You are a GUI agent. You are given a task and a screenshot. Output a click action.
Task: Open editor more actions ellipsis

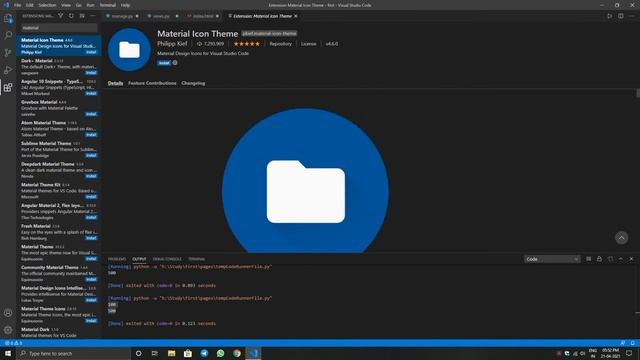pyautogui.click(x=631, y=16)
